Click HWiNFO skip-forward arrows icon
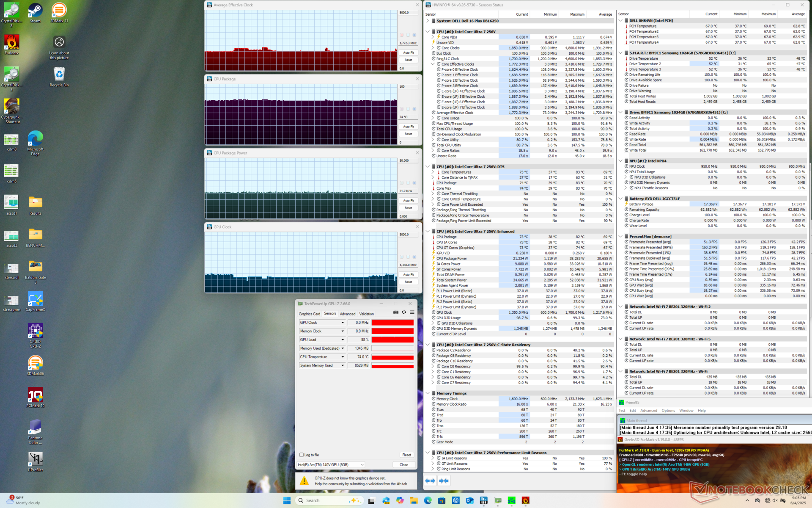 pos(444,480)
